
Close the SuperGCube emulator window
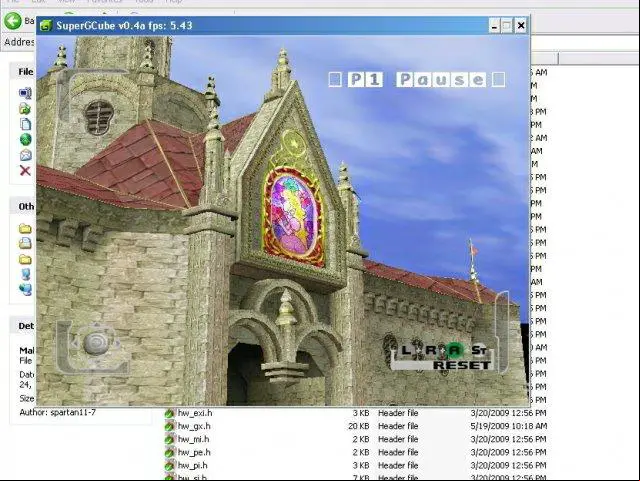(521, 26)
